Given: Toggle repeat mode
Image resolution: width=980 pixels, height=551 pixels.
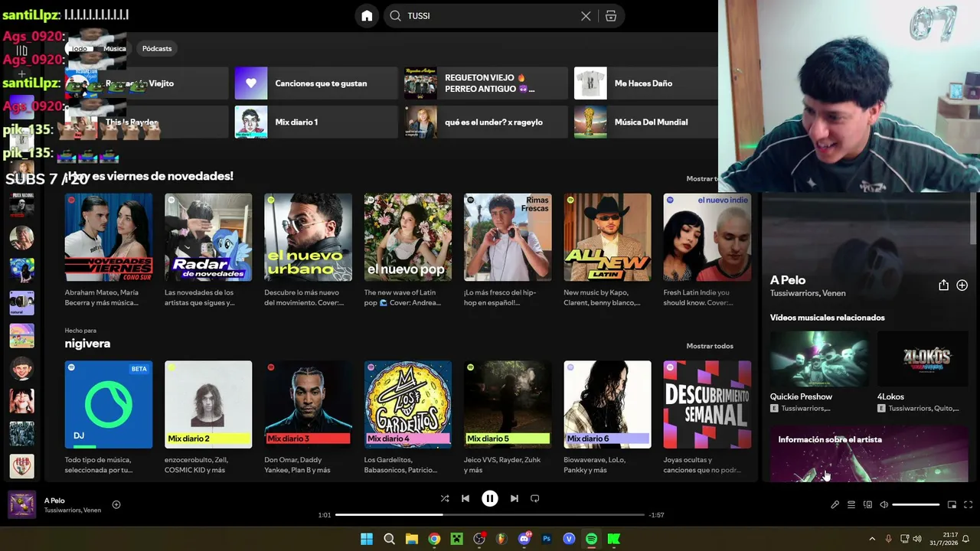Looking at the screenshot, I should pyautogui.click(x=535, y=498).
